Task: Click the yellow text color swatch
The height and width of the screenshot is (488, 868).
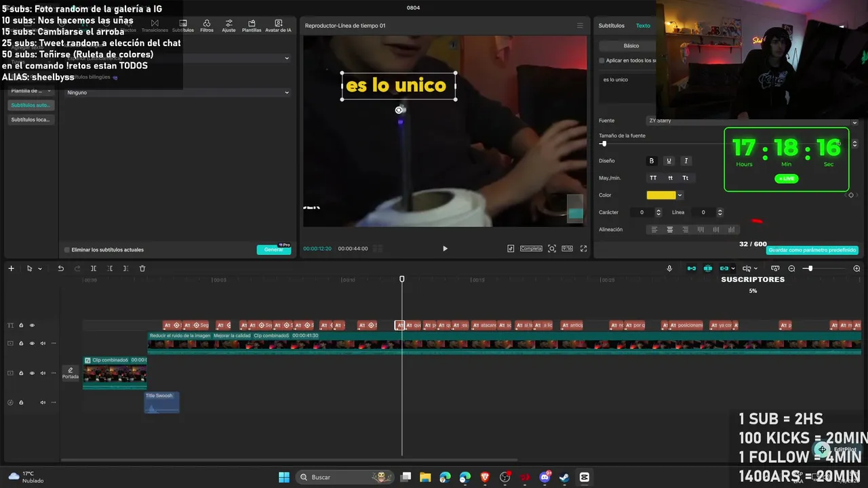Action: pyautogui.click(x=661, y=195)
